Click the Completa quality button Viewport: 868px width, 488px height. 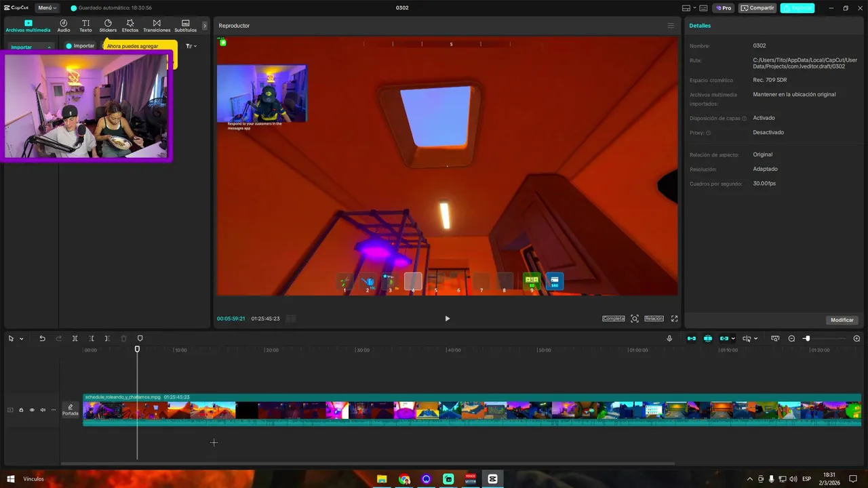pos(614,319)
